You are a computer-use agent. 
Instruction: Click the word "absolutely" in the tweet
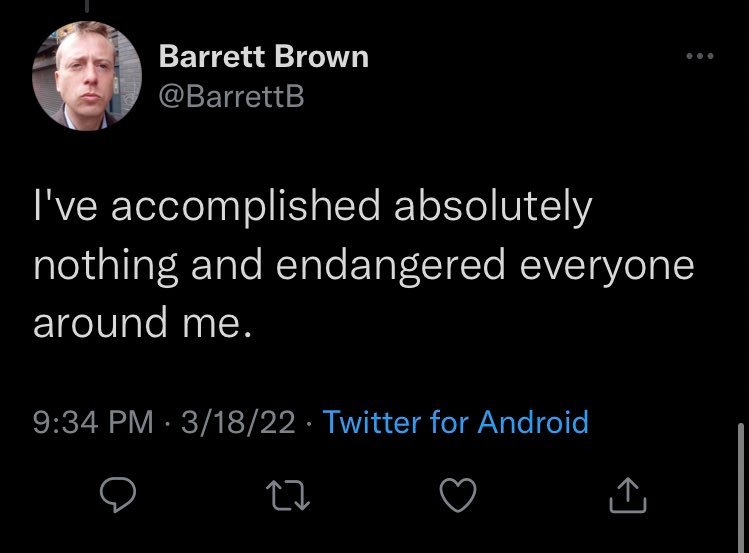click(x=494, y=208)
